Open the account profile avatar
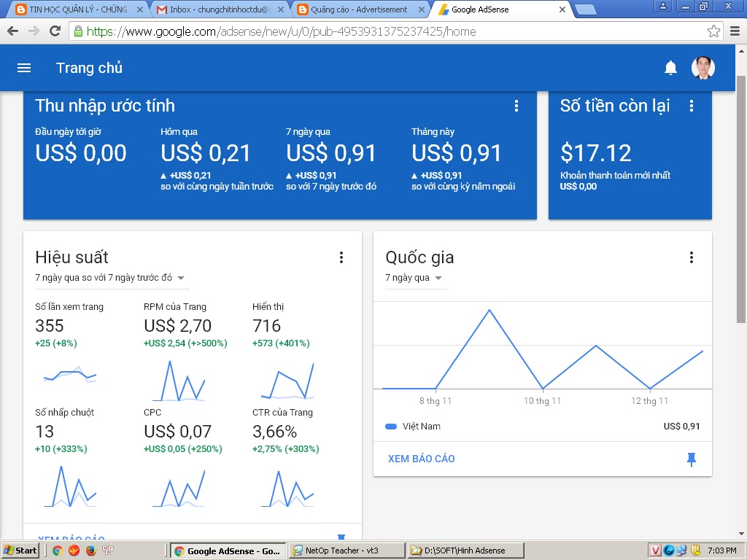Screen dimensions: 747x560 tap(703, 68)
